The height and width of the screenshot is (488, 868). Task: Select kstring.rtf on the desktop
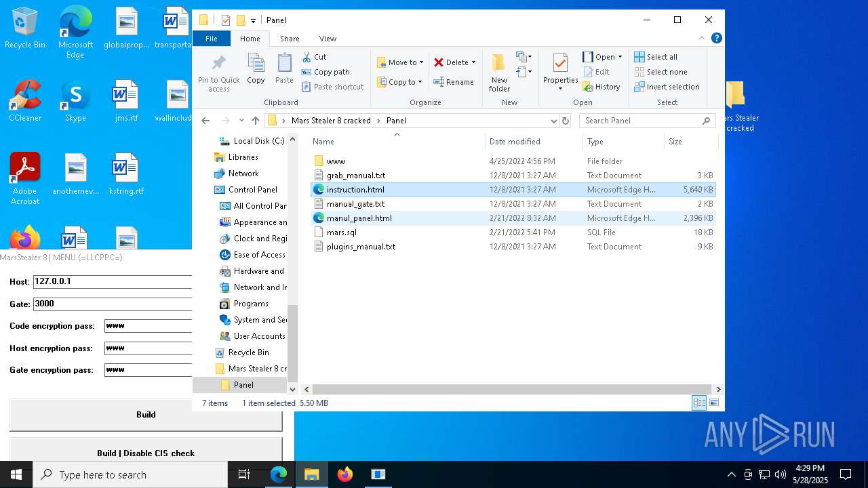tap(126, 174)
